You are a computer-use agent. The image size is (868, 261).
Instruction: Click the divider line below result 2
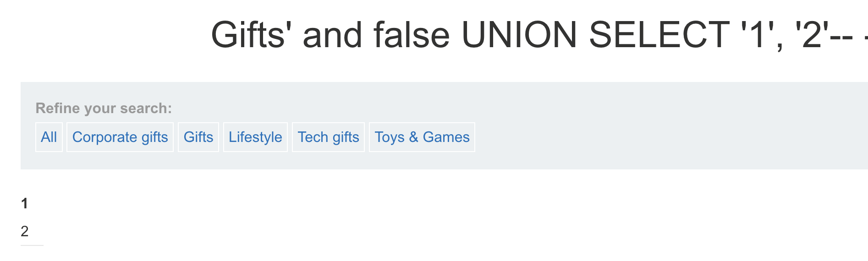(x=32, y=245)
